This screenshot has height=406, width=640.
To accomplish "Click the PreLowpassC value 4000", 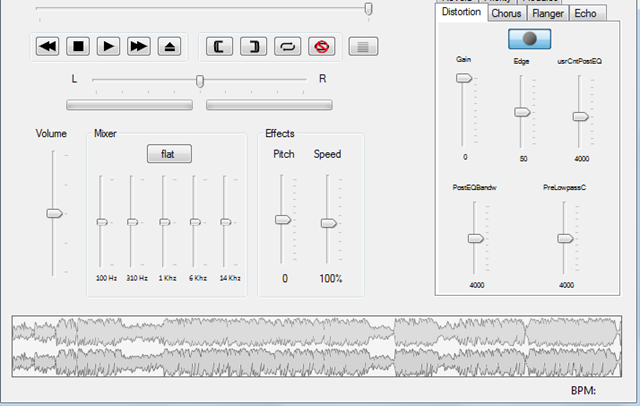I will point(567,285).
